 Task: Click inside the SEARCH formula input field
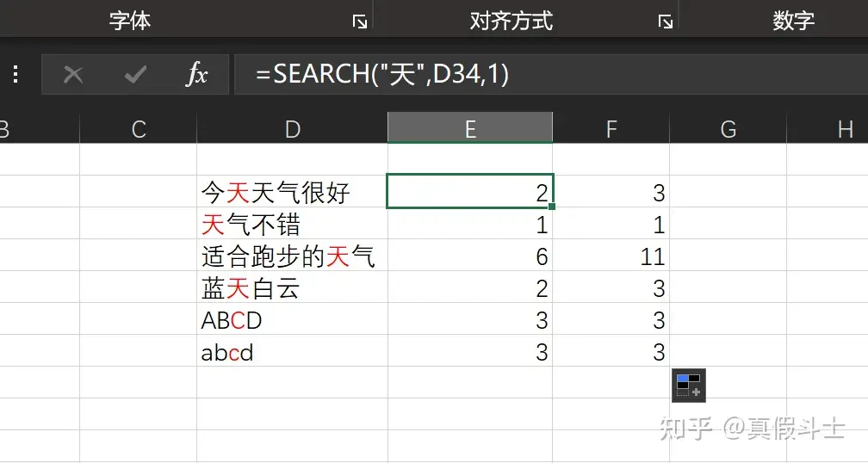coord(551,76)
